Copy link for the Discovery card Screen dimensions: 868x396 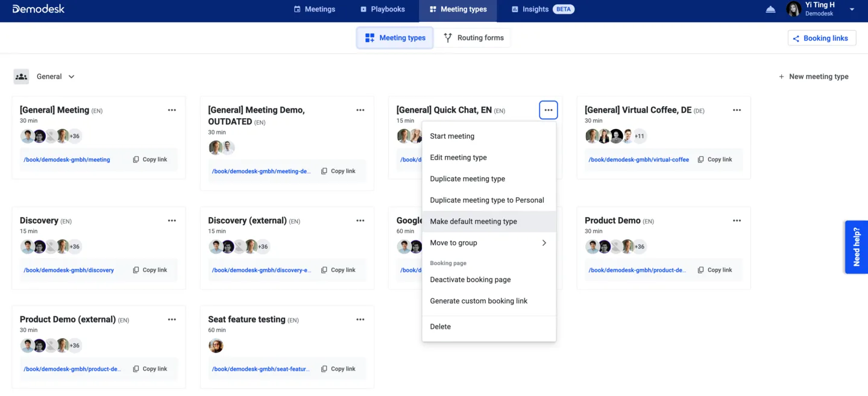(150, 270)
